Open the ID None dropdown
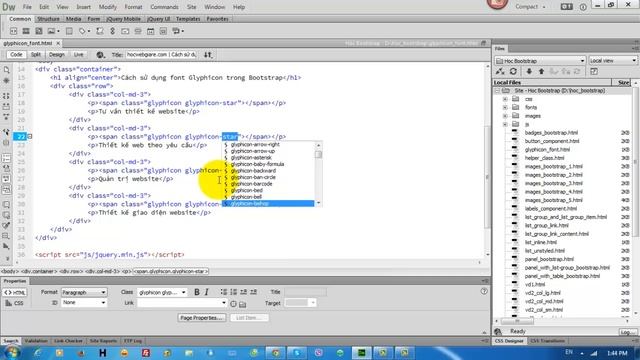The image size is (640, 360). (84, 303)
